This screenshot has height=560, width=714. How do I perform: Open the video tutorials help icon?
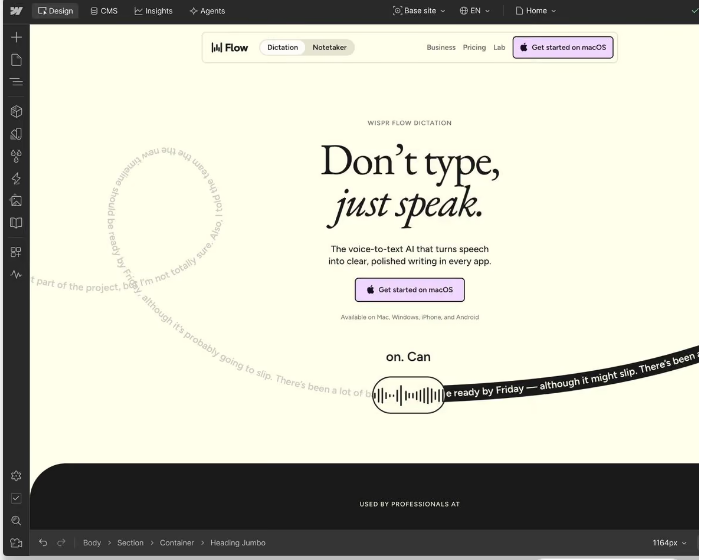coord(16,543)
